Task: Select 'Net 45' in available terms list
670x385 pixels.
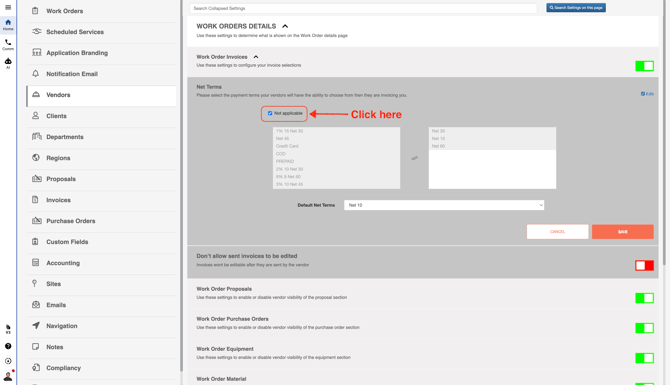Action: [336, 138]
